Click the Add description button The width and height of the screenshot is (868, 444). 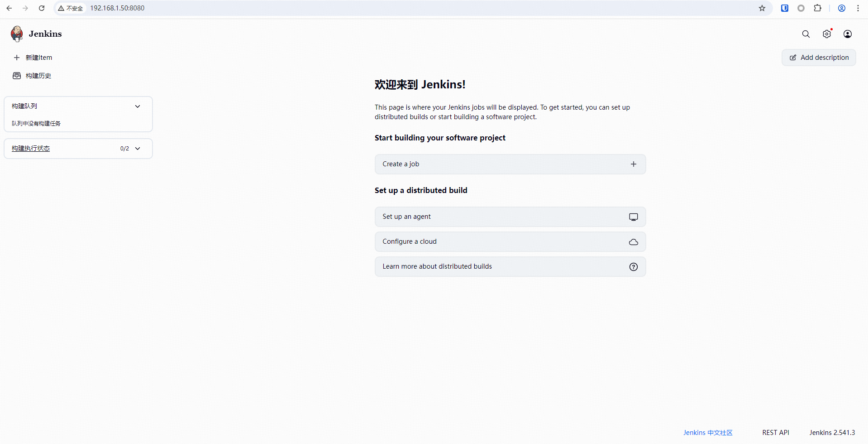pyautogui.click(x=819, y=58)
